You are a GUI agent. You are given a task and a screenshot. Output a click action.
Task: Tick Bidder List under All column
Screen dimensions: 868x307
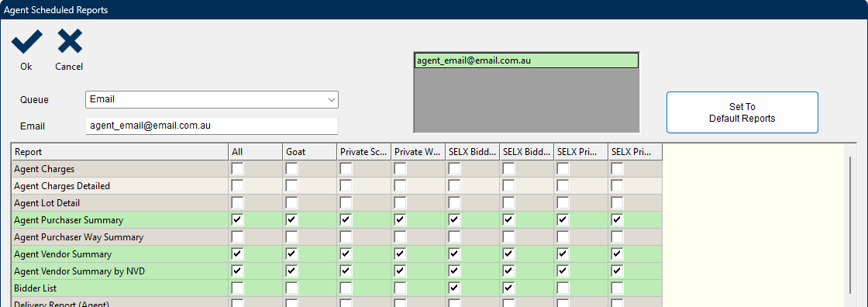tap(237, 288)
